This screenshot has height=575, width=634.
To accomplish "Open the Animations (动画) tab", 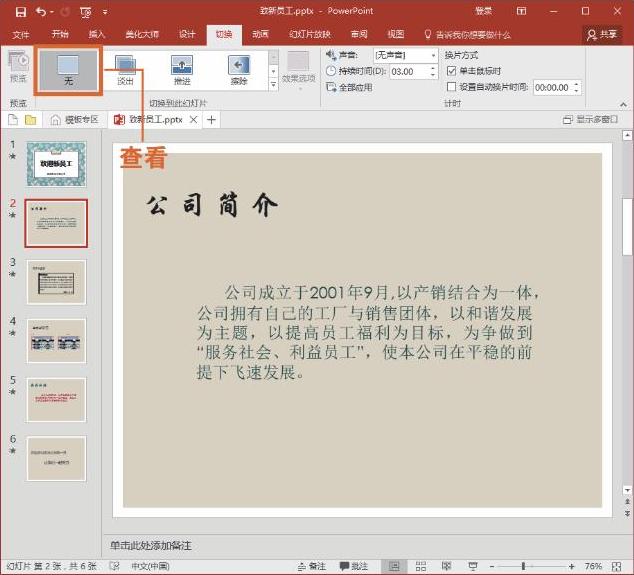I will click(x=260, y=34).
